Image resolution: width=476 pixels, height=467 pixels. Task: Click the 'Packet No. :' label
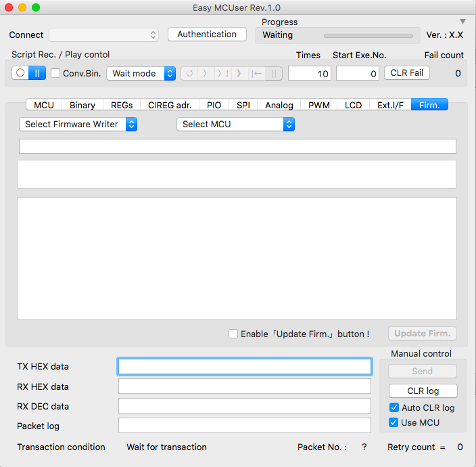(x=322, y=447)
